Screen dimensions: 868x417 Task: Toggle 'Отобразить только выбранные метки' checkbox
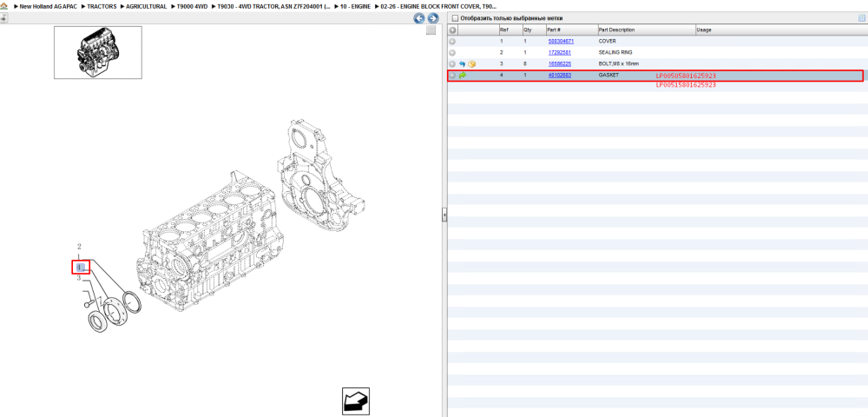(455, 18)
